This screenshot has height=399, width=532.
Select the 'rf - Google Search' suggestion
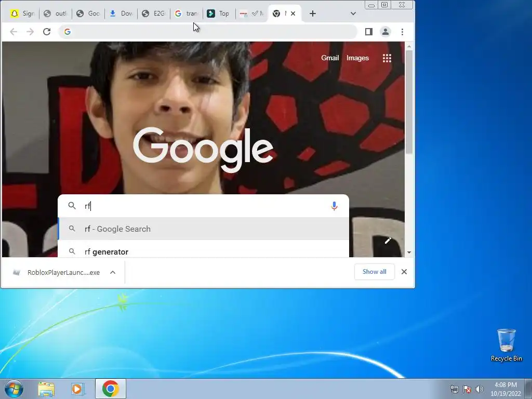tap(204, 229)
